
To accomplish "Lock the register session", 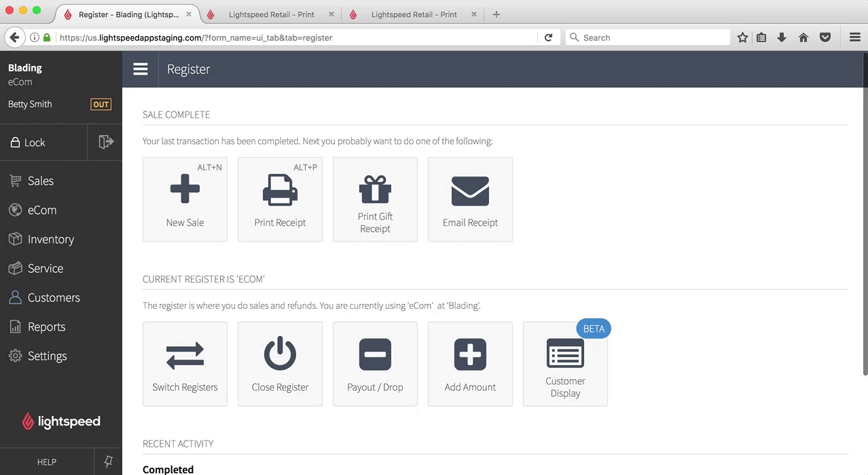I will pos(43,142).
